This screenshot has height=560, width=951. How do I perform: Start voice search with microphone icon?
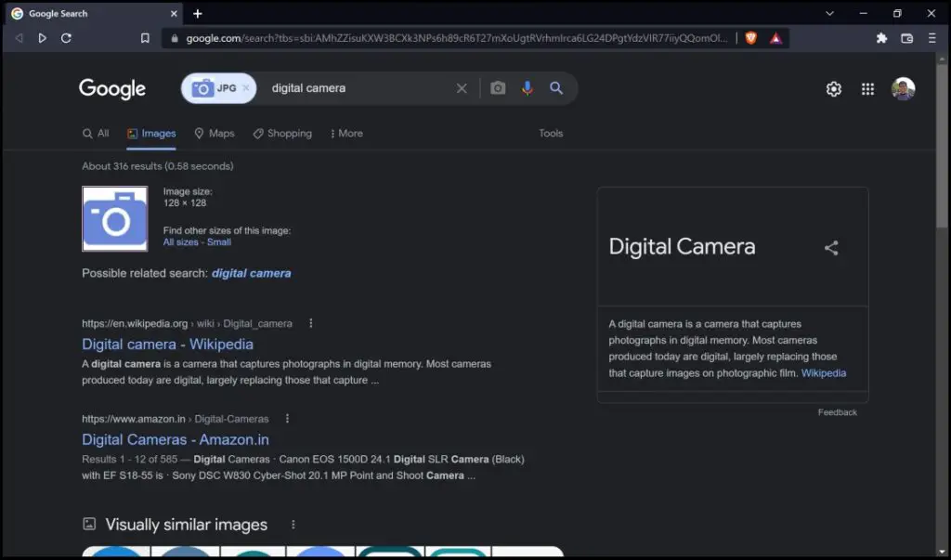pyautogui.click(x=528, y=88)
